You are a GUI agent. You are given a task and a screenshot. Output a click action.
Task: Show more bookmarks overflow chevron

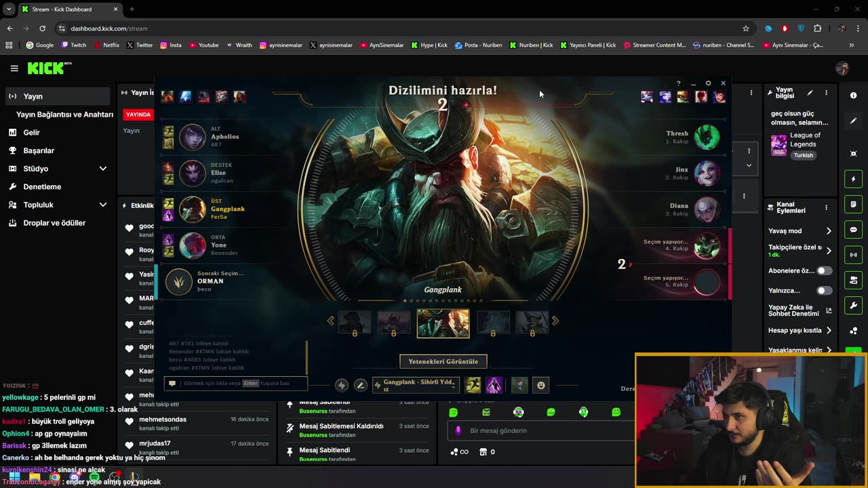tap(852, 45)
